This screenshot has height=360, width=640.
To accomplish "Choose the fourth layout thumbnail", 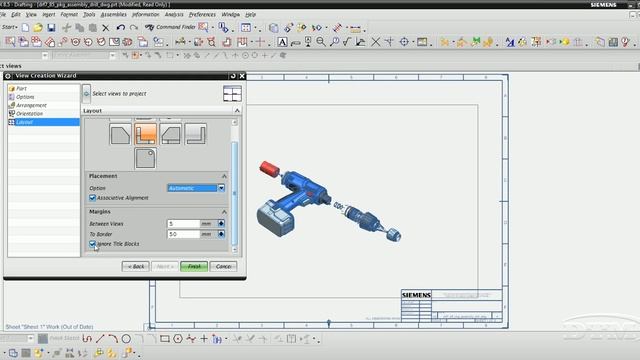I will tap(195, 134).
